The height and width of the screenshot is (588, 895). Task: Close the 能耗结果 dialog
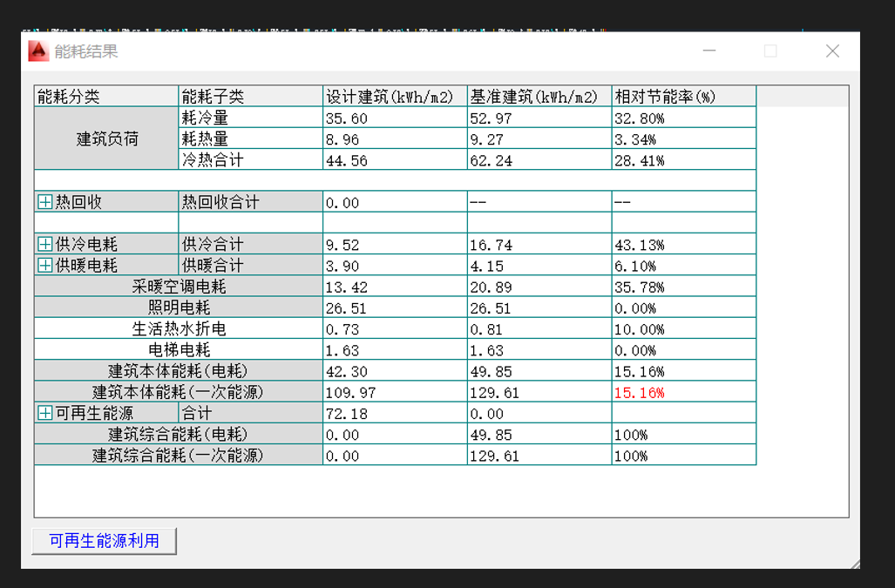832,51
